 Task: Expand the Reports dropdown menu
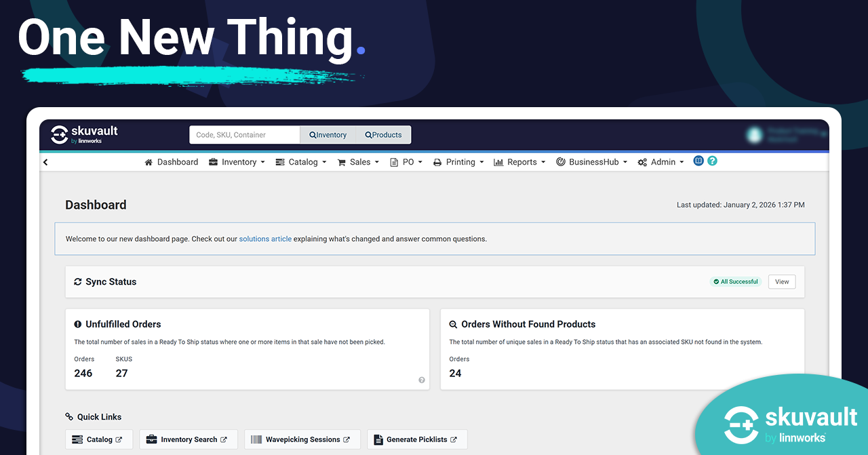519,162
